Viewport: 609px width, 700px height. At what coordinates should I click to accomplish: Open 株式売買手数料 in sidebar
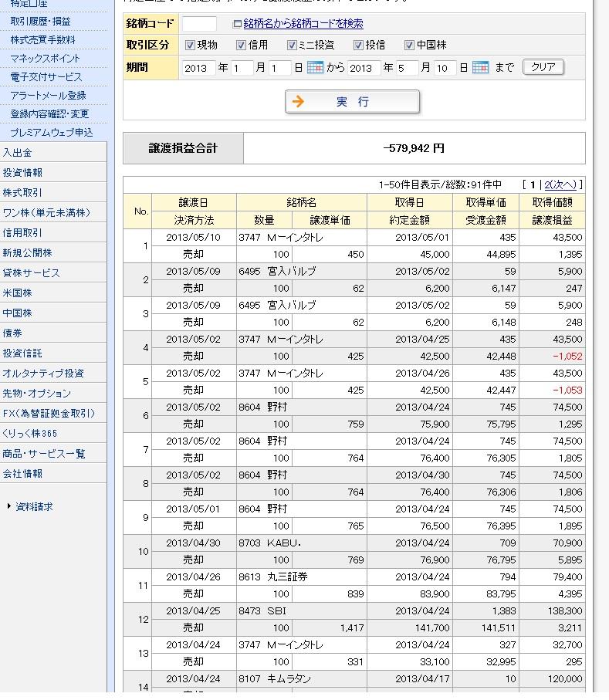43,39
